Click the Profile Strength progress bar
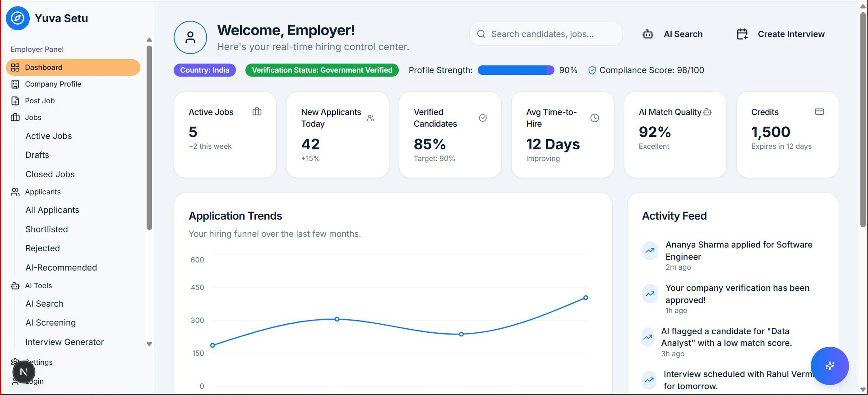The image size is (868, 395). [x=515, y=70]
